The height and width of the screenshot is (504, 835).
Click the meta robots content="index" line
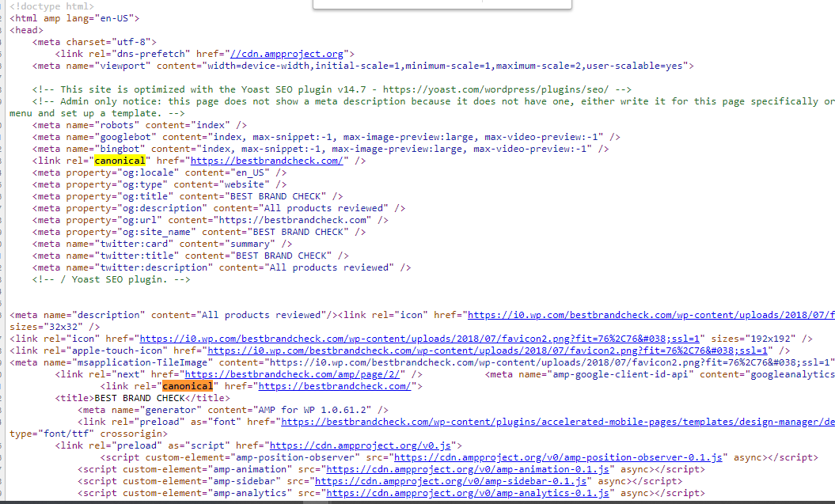click(139, 125)
